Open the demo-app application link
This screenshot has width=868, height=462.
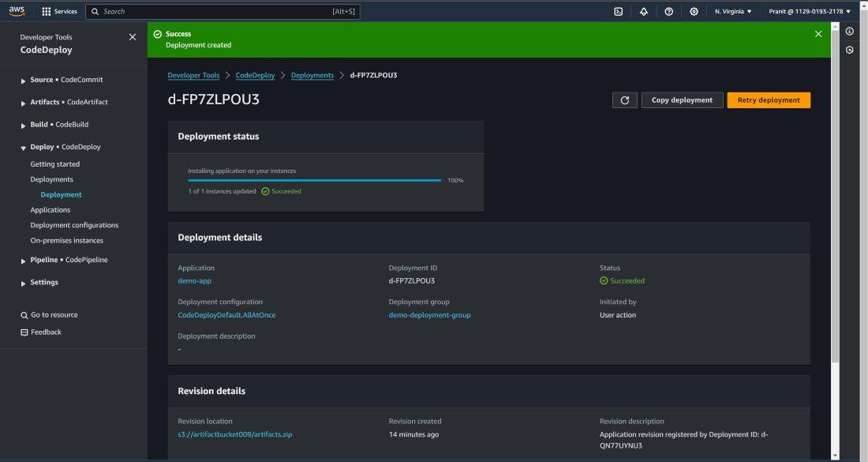tap(194, 281)
